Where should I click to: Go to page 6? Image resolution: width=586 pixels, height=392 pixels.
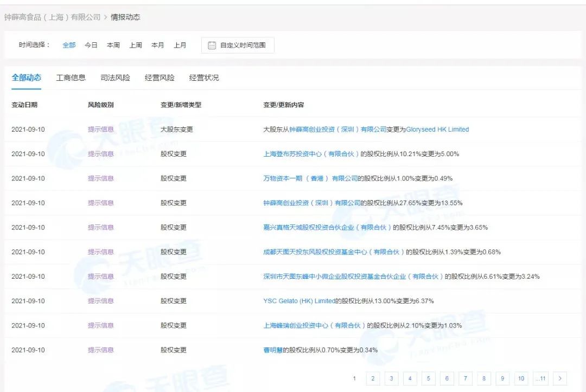447,378
